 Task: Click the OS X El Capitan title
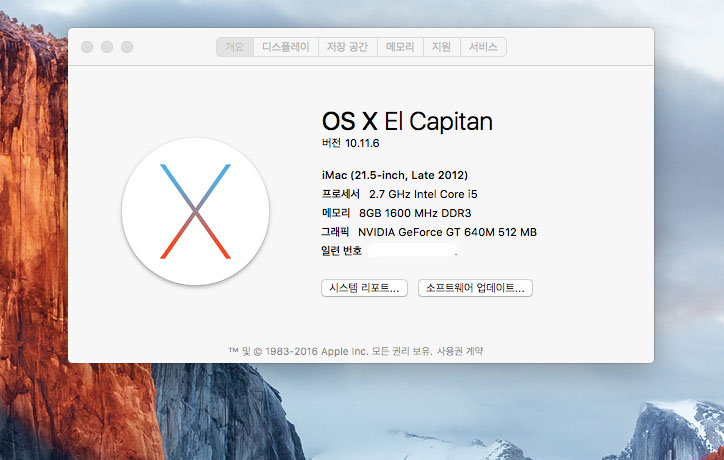pos(407,121)
